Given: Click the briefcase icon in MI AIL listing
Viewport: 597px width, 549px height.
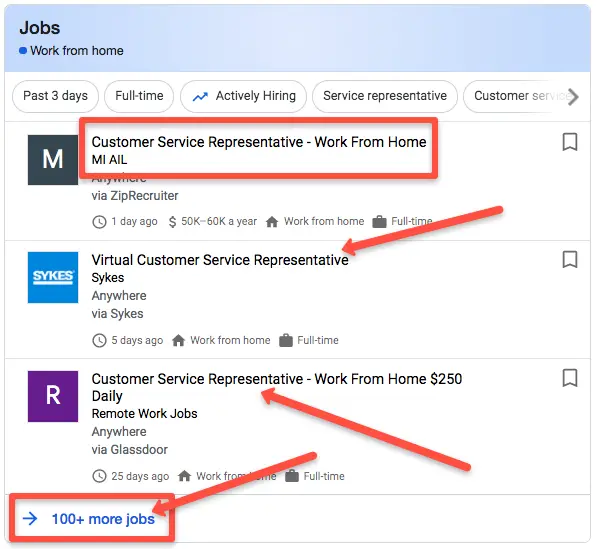Looking at the screenshot, I should (379, 222).
